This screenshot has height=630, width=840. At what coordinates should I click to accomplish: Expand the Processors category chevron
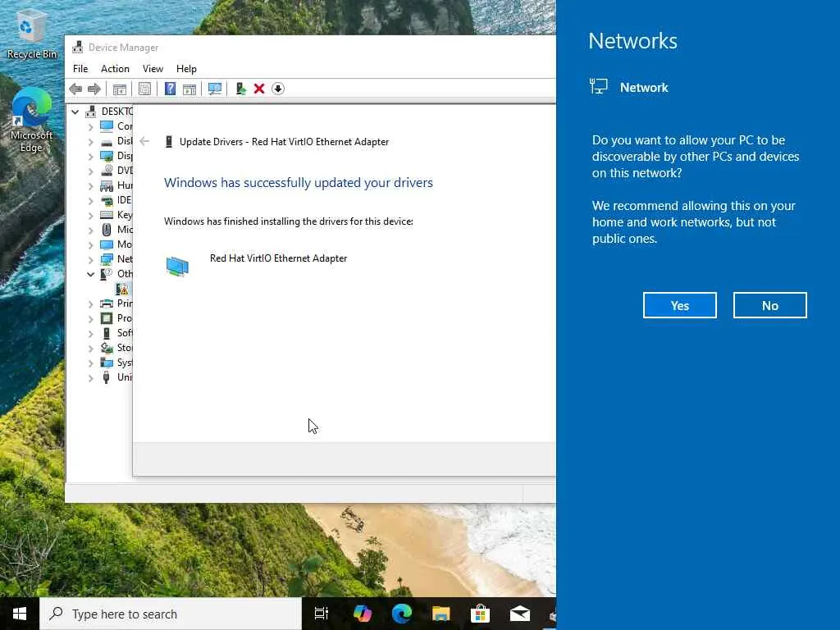click(x=90, y=319)
